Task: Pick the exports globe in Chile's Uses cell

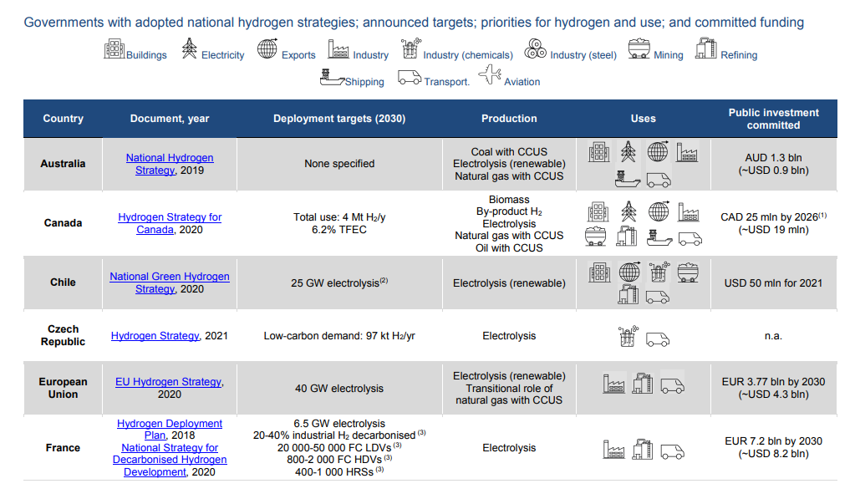Action: pyautogui.click(x=629, y=272)
